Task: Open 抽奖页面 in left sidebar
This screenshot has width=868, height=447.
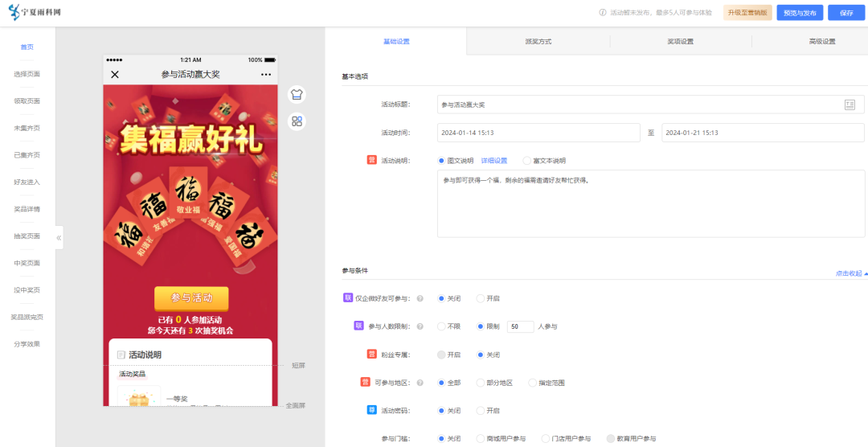Action: pos(27,236)
